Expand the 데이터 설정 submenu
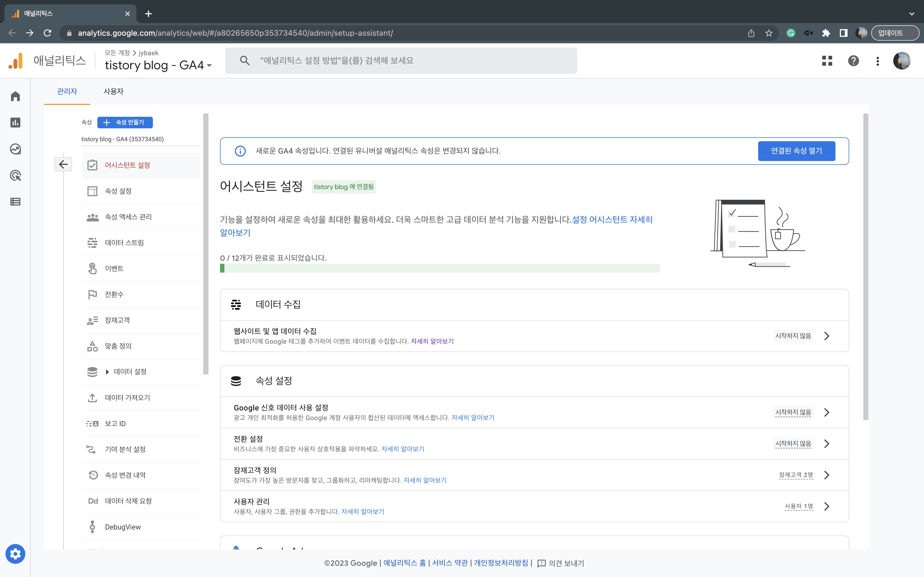The height and width of the screenshot is (577, 924). 107,372
